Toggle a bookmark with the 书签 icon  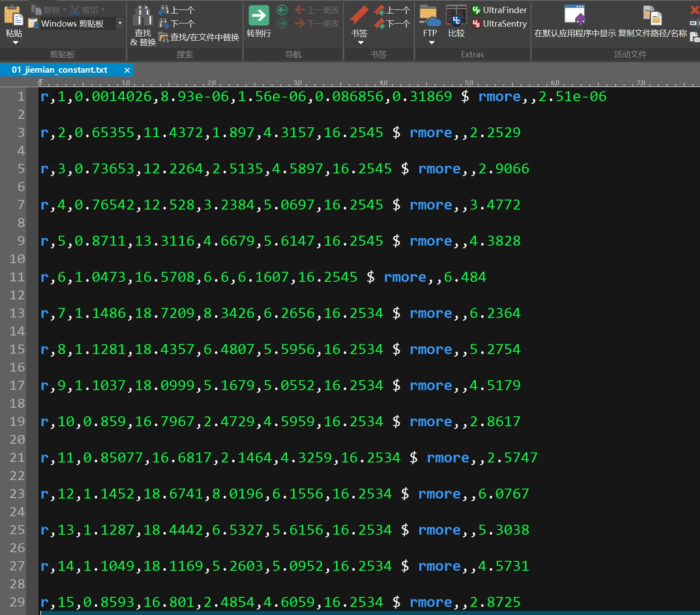pos(360,15)
